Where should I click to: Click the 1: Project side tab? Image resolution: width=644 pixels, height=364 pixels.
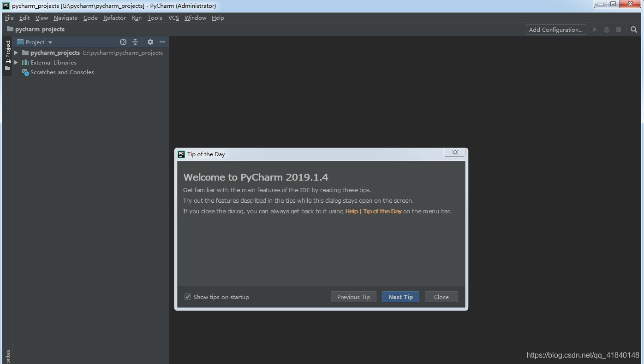[x=7, y=56]
